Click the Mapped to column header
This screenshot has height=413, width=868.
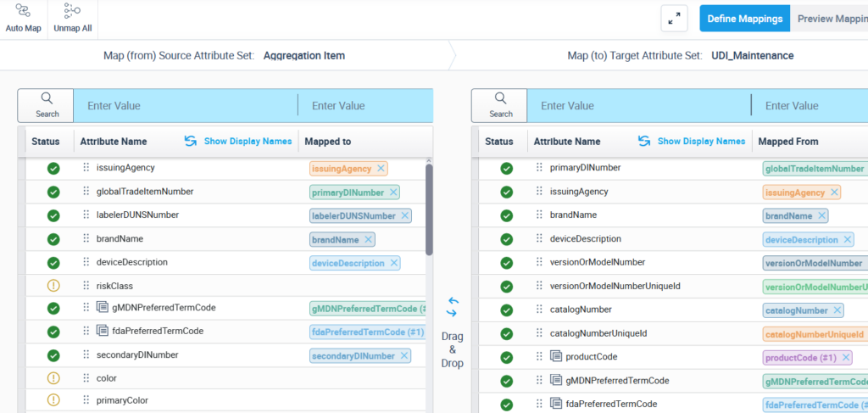pyautogui.click(x=328, y=141)
